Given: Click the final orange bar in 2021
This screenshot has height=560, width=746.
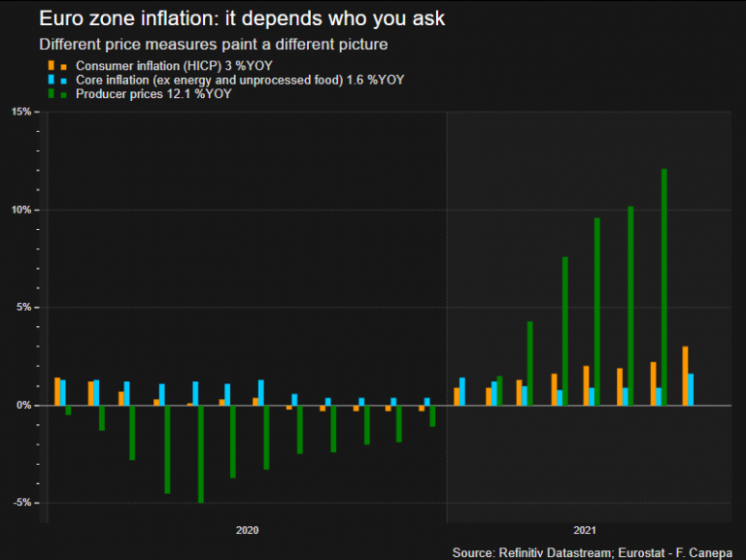Looking at the screenshot, I should tap(685, 375).
